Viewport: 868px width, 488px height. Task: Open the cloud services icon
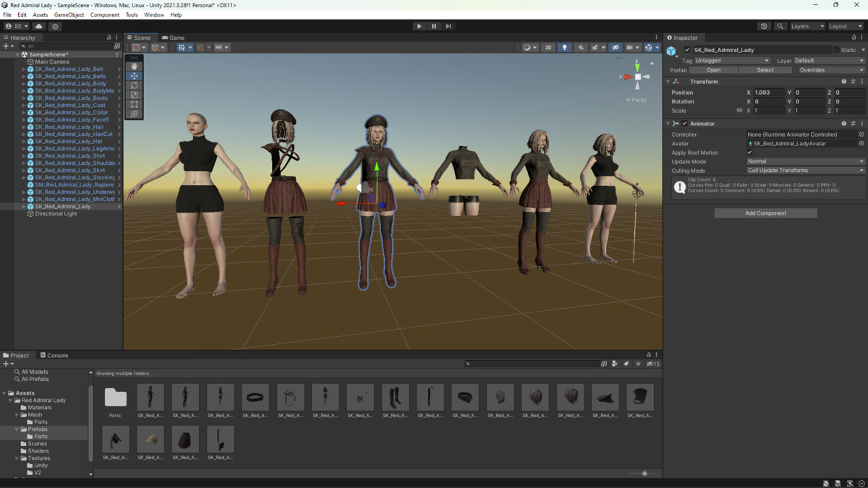(39, 26)
